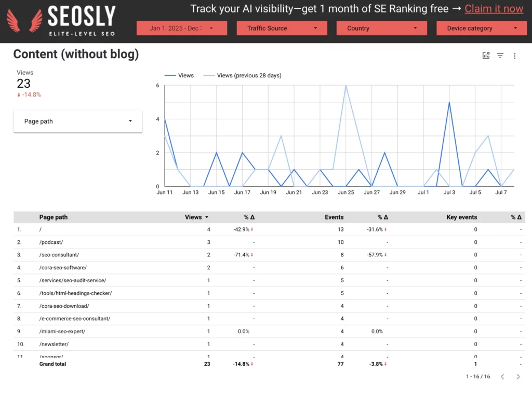Click the -31.6% events change cell

coord(377,229)
